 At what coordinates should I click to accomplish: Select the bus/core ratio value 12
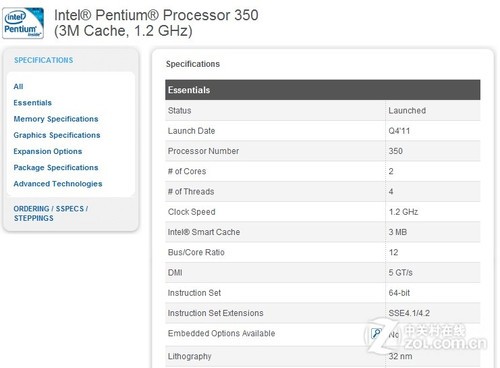pyautogui.click(x=393, y=252)
